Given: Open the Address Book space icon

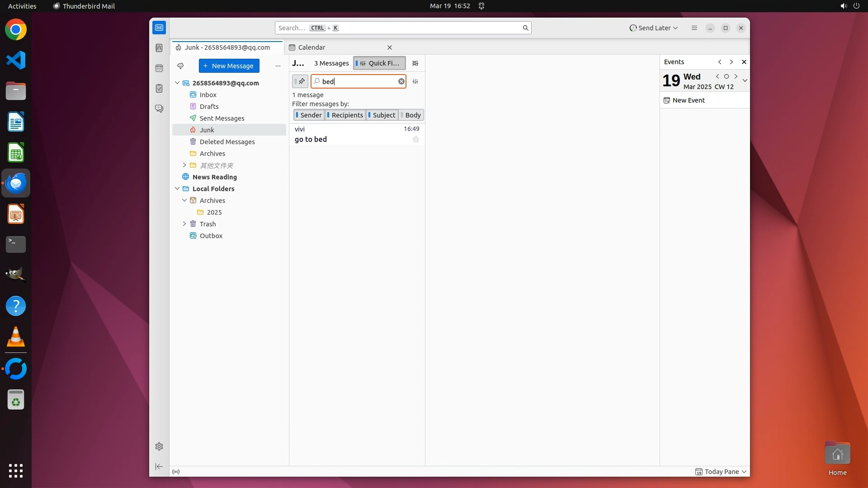Looking at the screenshot, I should [159, 48].
